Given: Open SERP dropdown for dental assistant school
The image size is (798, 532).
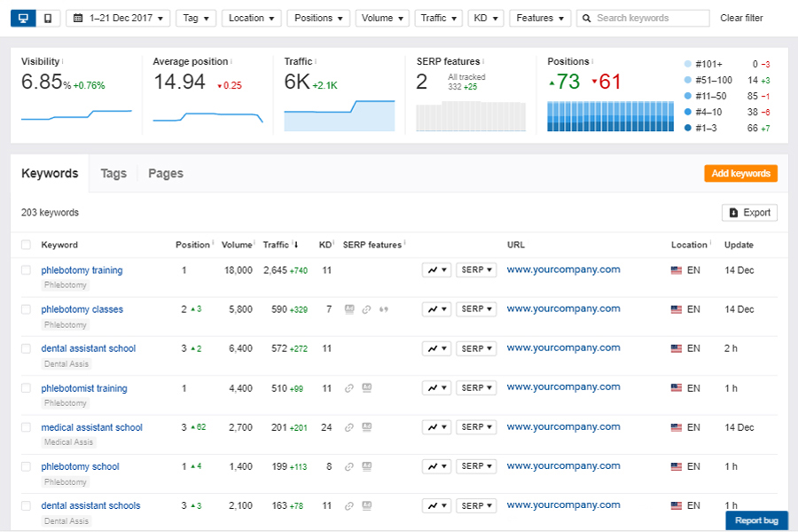Looking at the screenshot, I should pyautogui.click(x=476, y=348).
